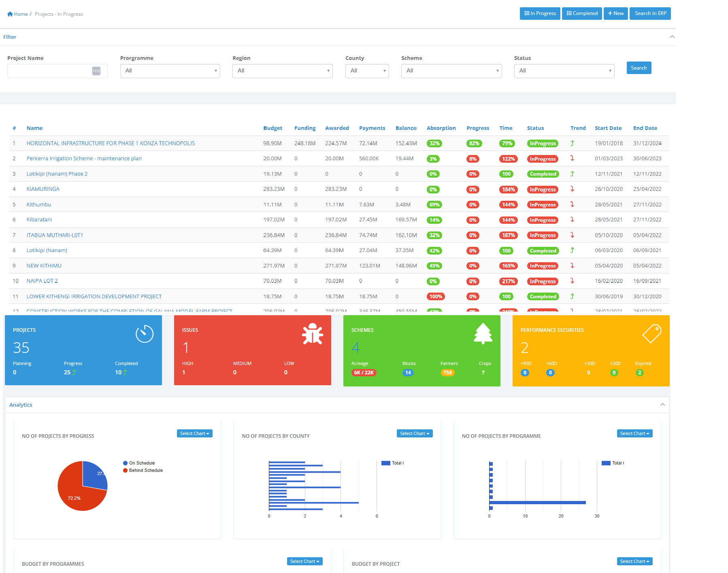Viewport: 728px width, 573px height.
Task: Switch to the Completed projects view
Action: click(x=582, y=13)
